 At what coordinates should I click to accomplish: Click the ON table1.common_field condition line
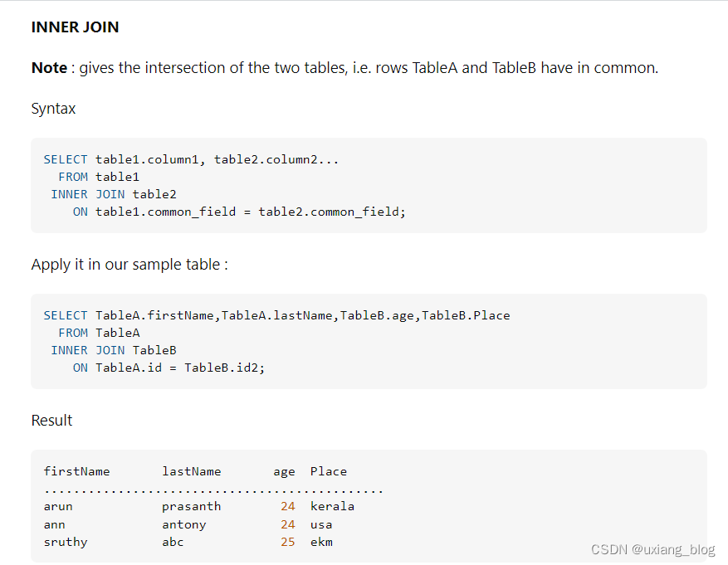pyautogui.click(x=238, y=212)
